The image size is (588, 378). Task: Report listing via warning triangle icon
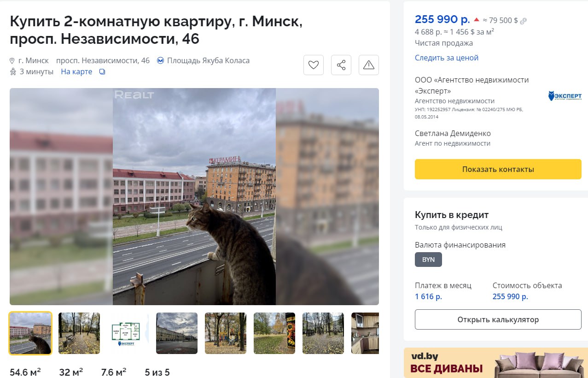pos(369,65)
